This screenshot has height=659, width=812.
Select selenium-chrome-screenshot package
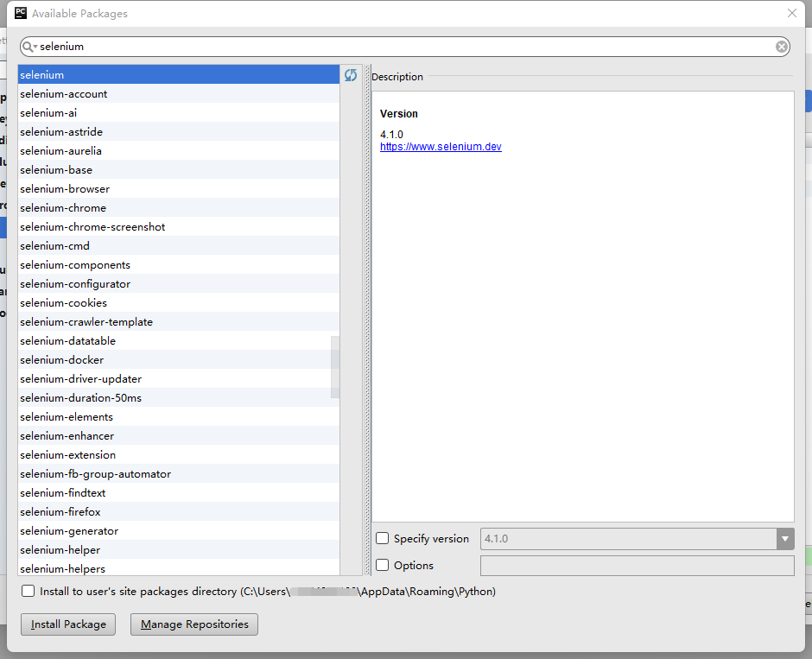click(x=179, y=227)
